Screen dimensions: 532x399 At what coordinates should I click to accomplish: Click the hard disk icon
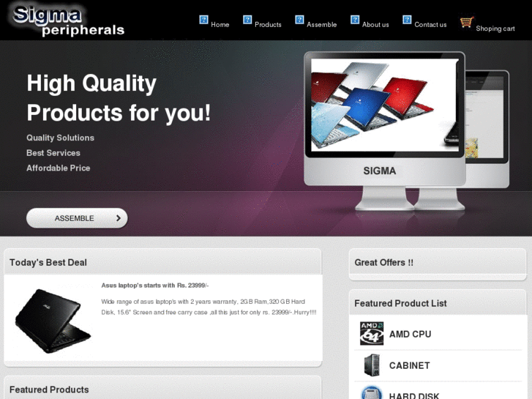click(x=372, y=393)
